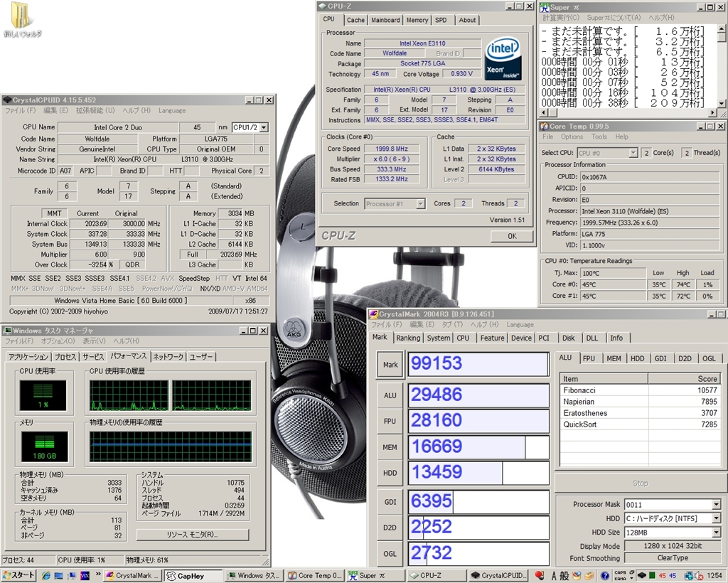Switch to Windows Task Manager taskbar button
Viewport: 728px width, 583px height.
coord(255,576)
